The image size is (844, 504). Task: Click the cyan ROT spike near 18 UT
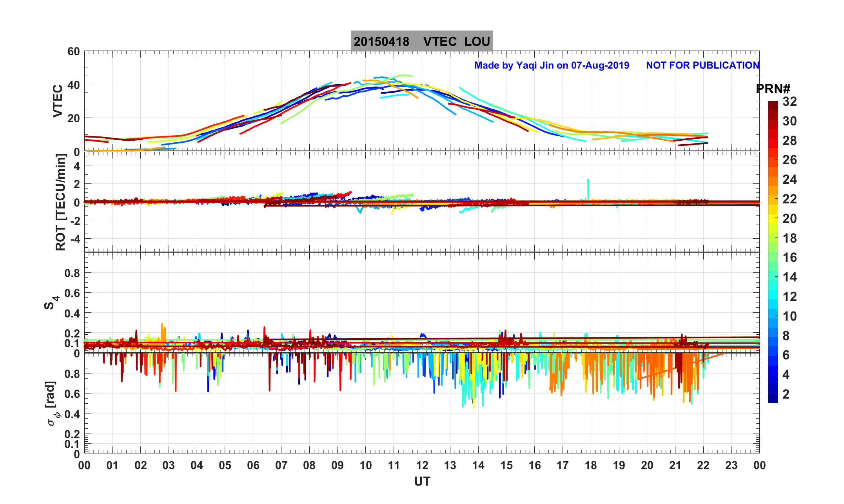[588, 188]
